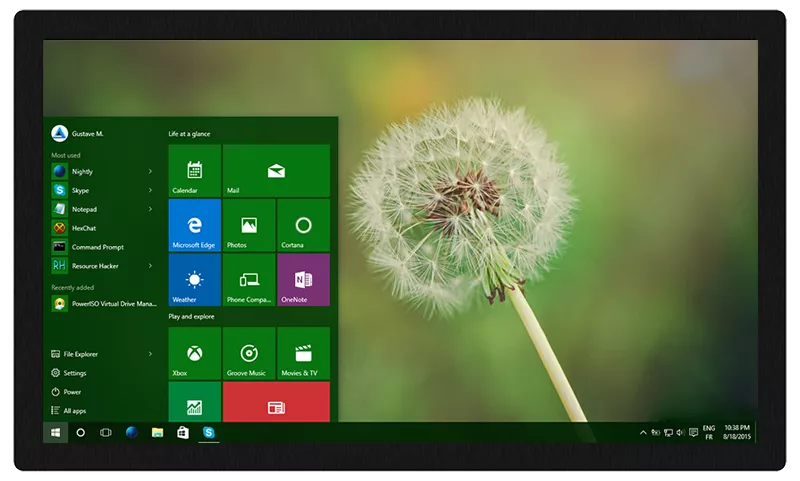Show hidden system tray icons

tap(643, 432)
